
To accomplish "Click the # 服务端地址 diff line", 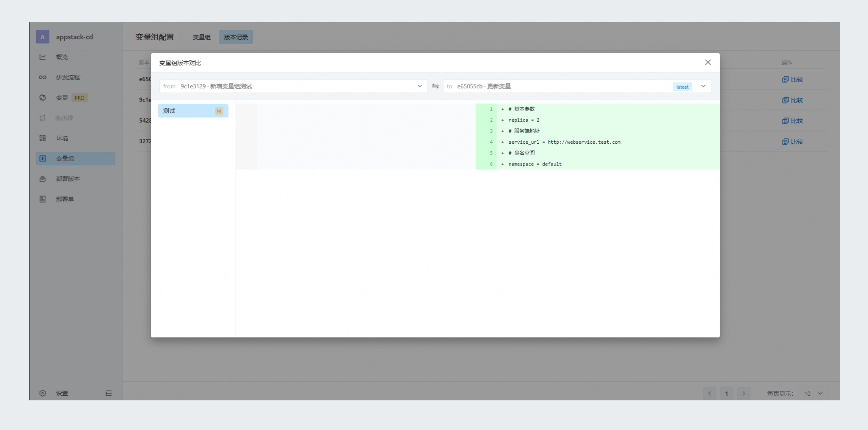I will coord(597,131).
